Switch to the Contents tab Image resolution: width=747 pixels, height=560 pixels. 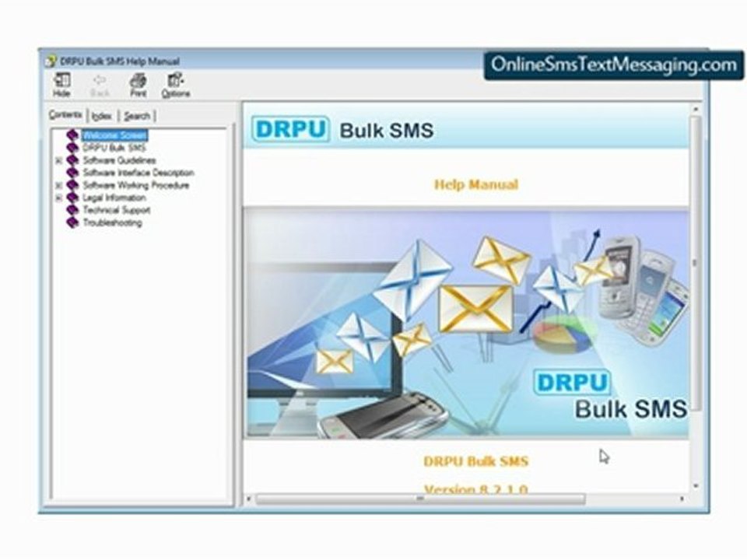[x=65, y=115]
